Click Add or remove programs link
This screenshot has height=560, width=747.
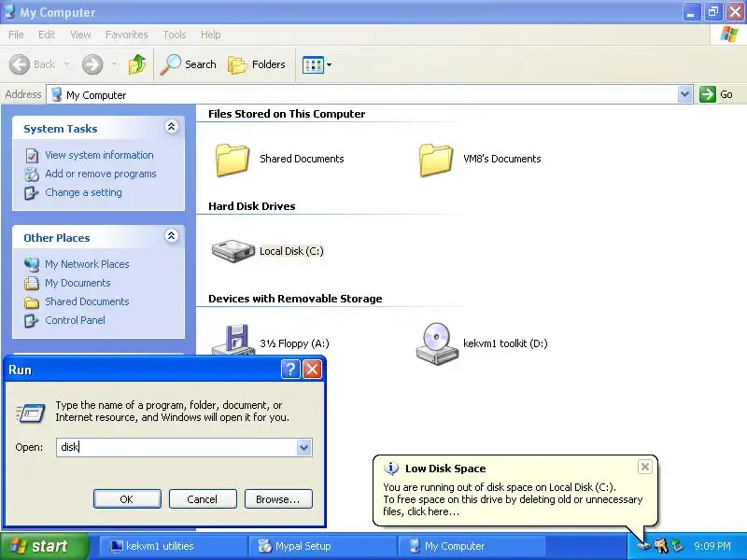[x=101, y=174]
